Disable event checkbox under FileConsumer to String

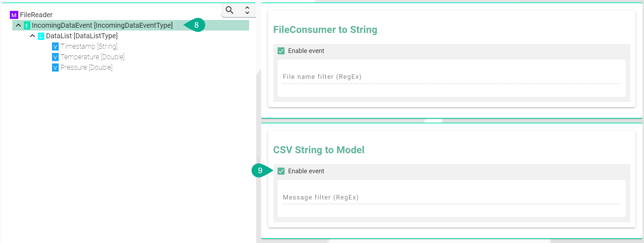tap(281, 51)
